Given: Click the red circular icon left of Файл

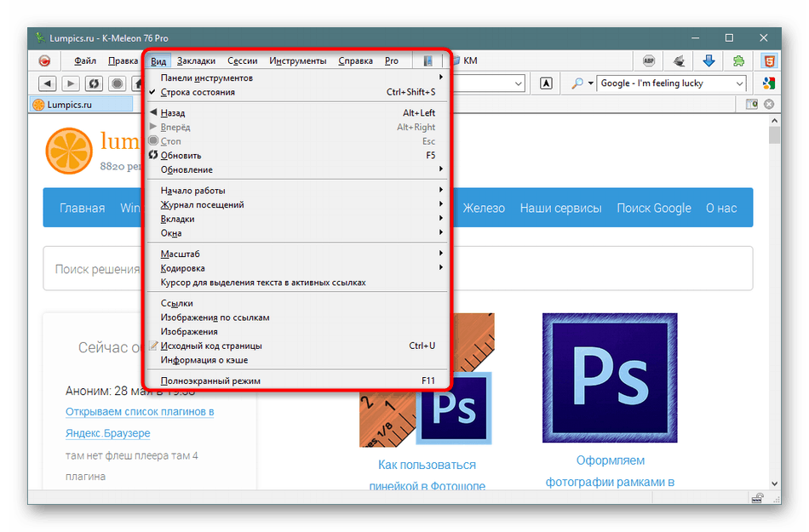Looking at the screenshot, I should [x=45, y=60].
